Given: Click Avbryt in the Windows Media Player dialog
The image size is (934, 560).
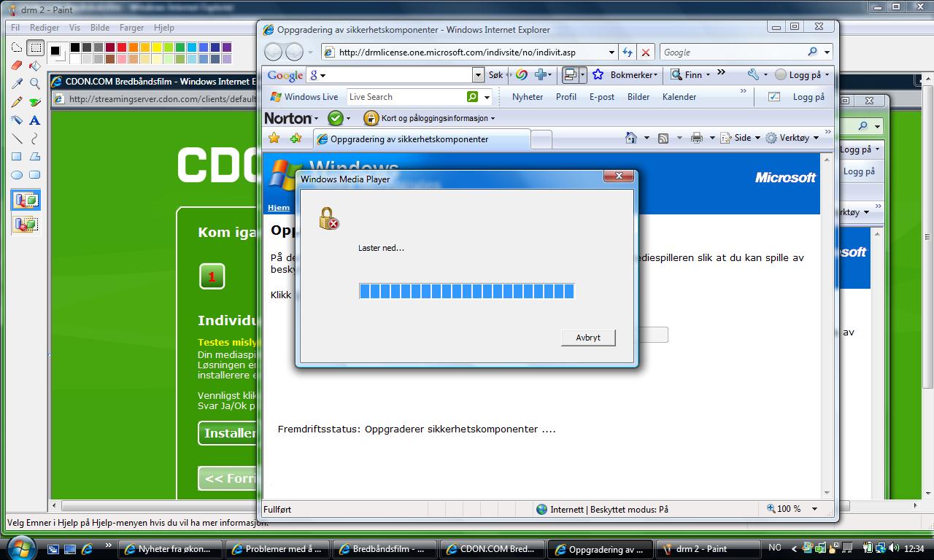Looking at the screenshot, I should 588,338.
